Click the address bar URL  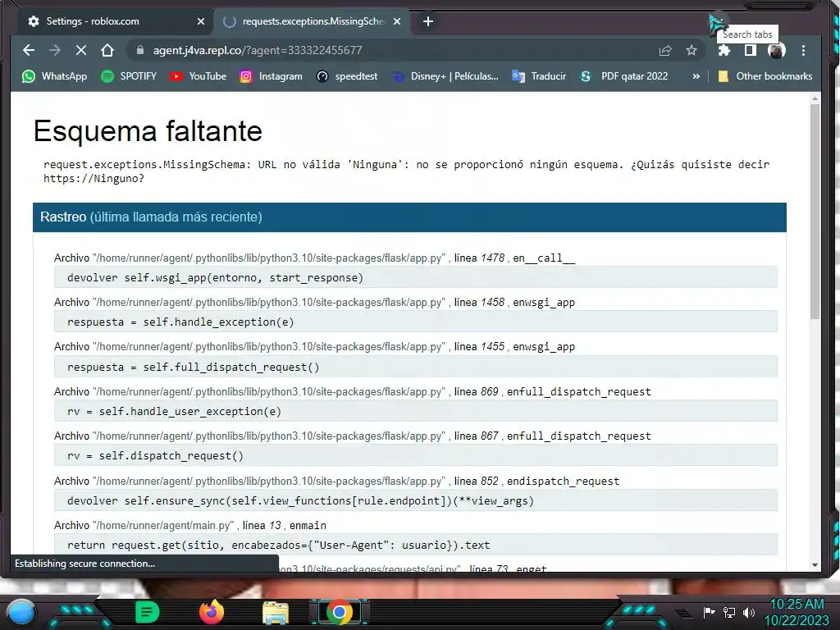(x=258, y=50)
